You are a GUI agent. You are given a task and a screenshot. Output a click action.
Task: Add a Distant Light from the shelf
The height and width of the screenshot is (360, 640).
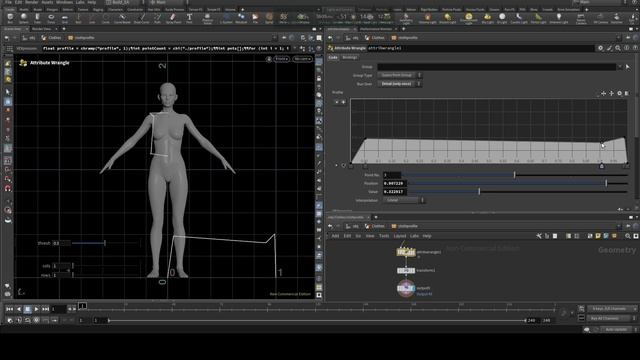448,18
